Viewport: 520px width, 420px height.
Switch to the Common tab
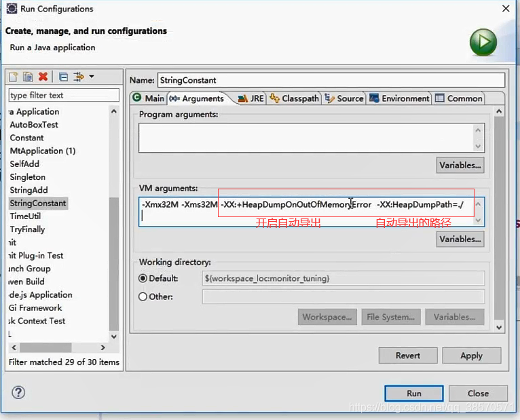click(459, 98)
